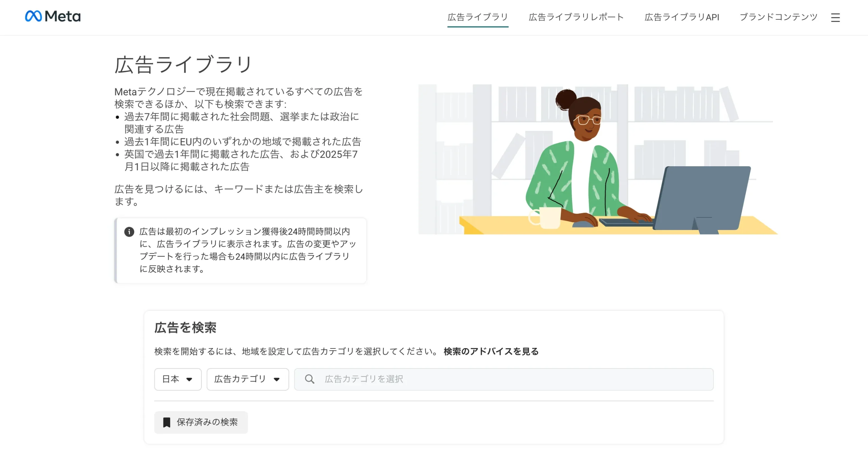The width and height of the screenshot is (868, 475).
Task: Expand the 広告カテゴリ selector
Action: tap(247, 379)
